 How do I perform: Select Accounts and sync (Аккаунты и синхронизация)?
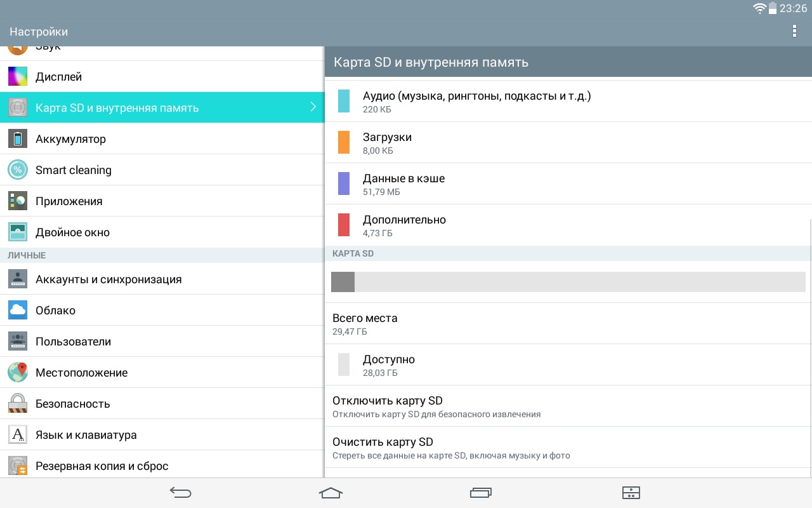(x=108, y=279)
